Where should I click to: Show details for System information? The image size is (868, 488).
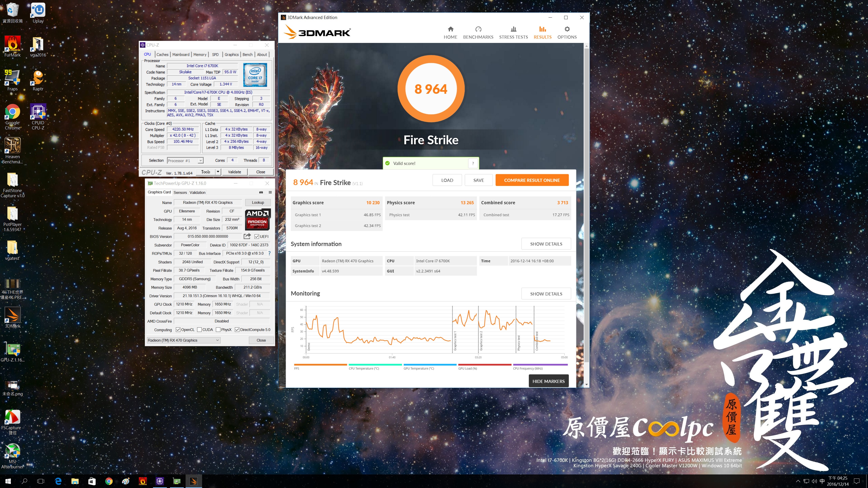click(x=546, y=244)
